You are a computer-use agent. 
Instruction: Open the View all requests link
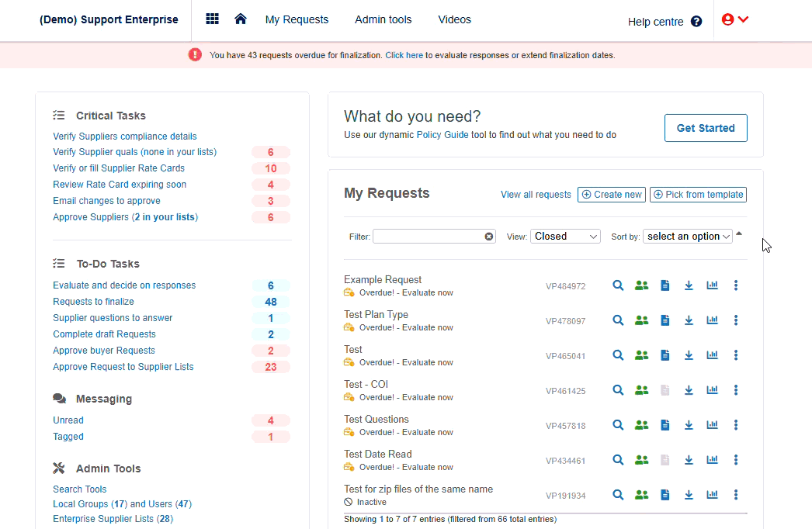point(536,195)
